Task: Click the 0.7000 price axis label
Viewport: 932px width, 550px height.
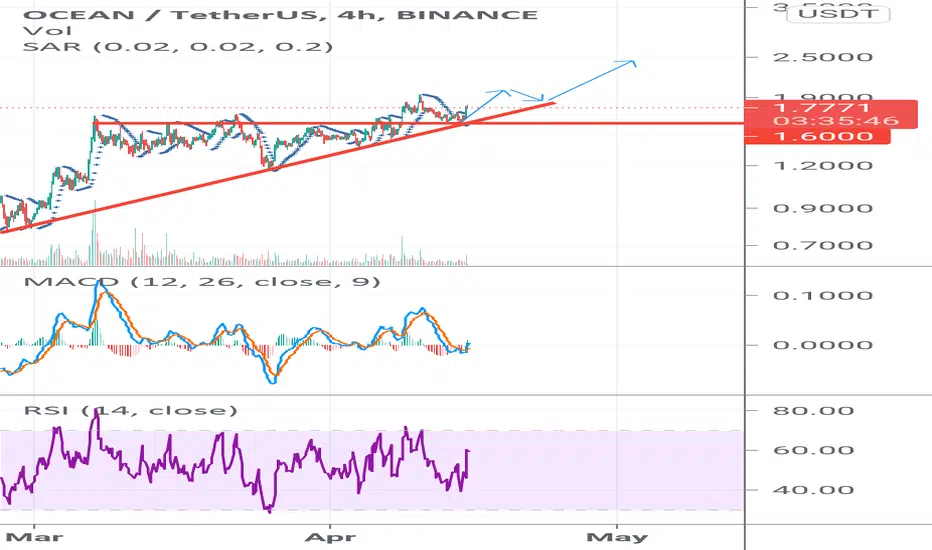Action: 823,245
